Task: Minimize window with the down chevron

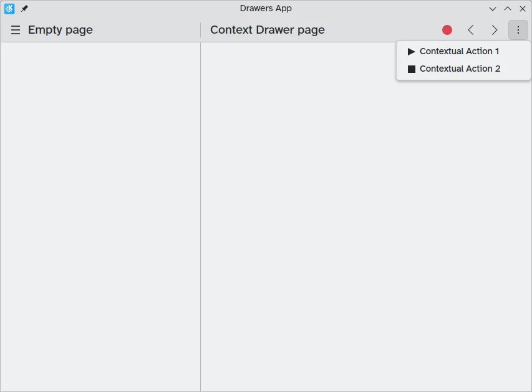Action: pyautogui.click(x=493, y=9)
